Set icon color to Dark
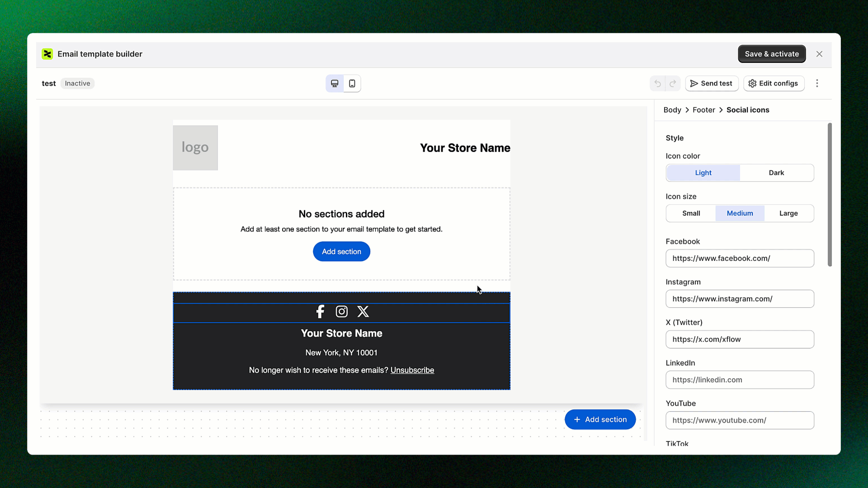Viewport: 868px width, 488px height. 776,173
